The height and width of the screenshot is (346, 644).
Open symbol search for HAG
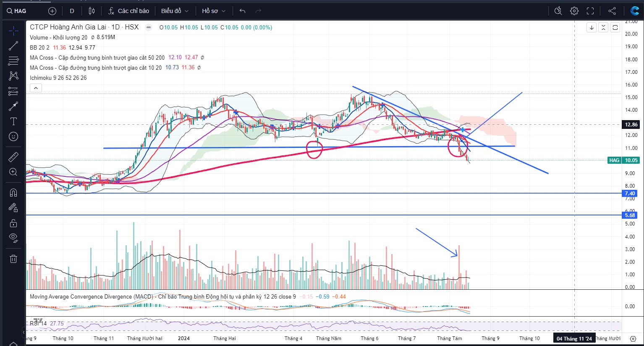tap(17, 11)
